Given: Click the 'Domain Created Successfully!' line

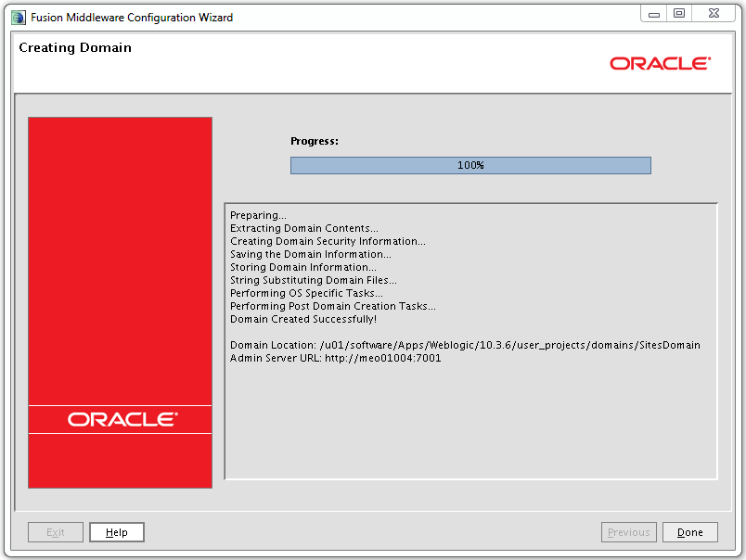Looking at the screenshot, I should 303,319.
